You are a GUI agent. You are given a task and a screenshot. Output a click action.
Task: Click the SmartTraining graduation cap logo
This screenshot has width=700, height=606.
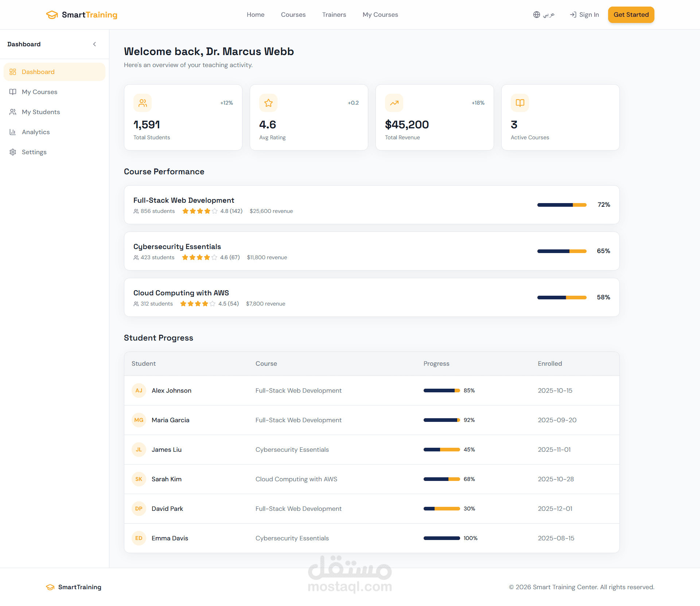click(x=52, y=15)
